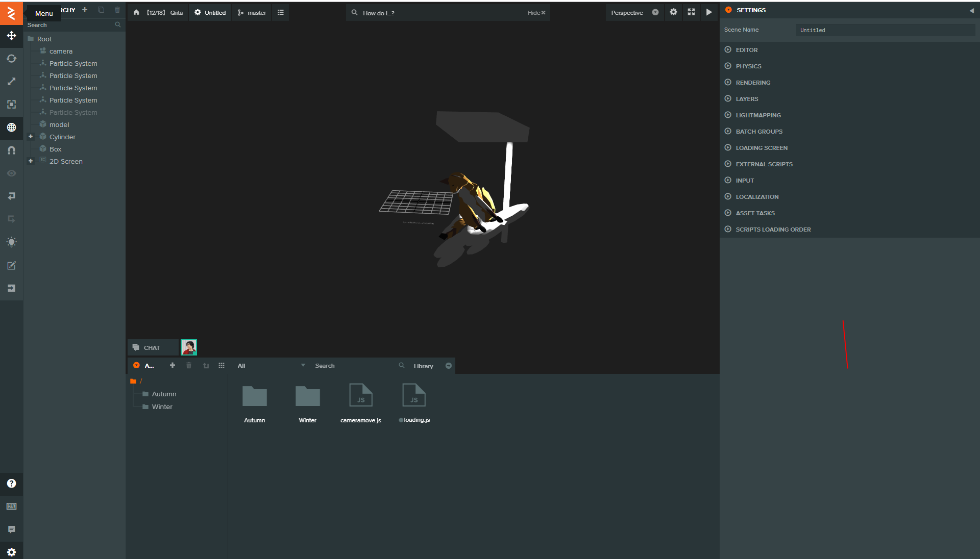
Task: Expand the Cylinder entity tree node
Action: pyautogui.click(x=31, y=137)
